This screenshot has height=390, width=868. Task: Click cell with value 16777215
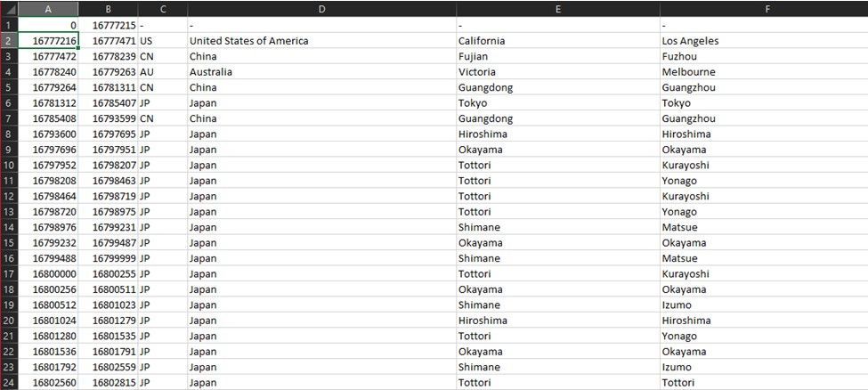pyautogui.click(x=108, y=25)
